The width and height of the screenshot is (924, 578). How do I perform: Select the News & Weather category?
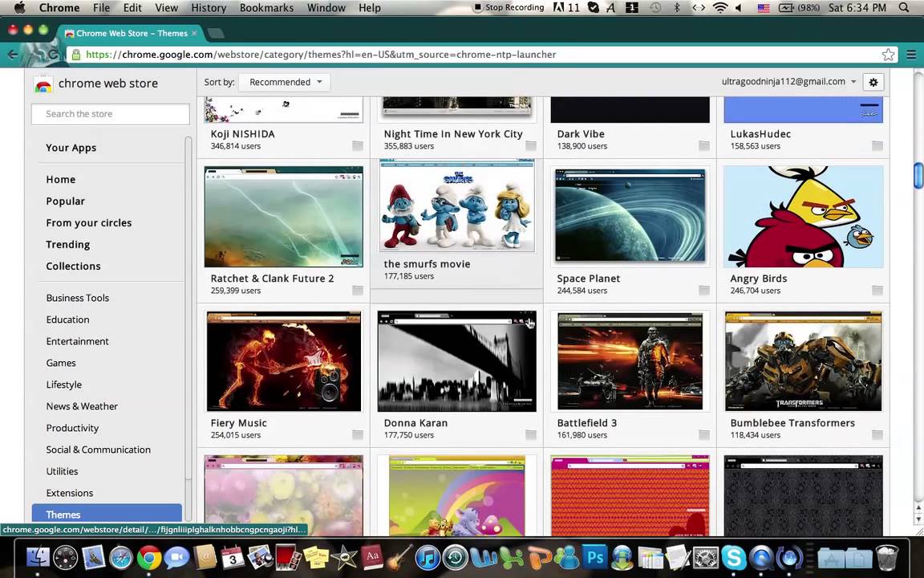[x=82, y=406]
